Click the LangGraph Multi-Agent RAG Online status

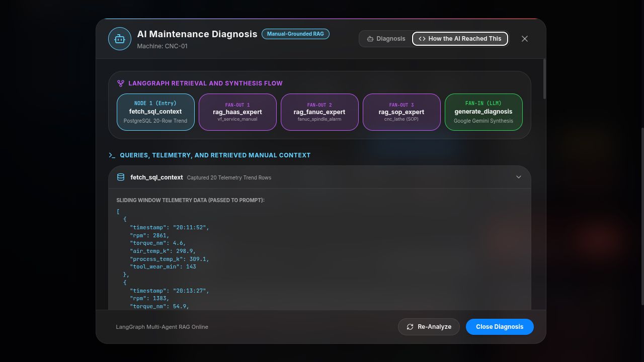[x=162, y=327]
